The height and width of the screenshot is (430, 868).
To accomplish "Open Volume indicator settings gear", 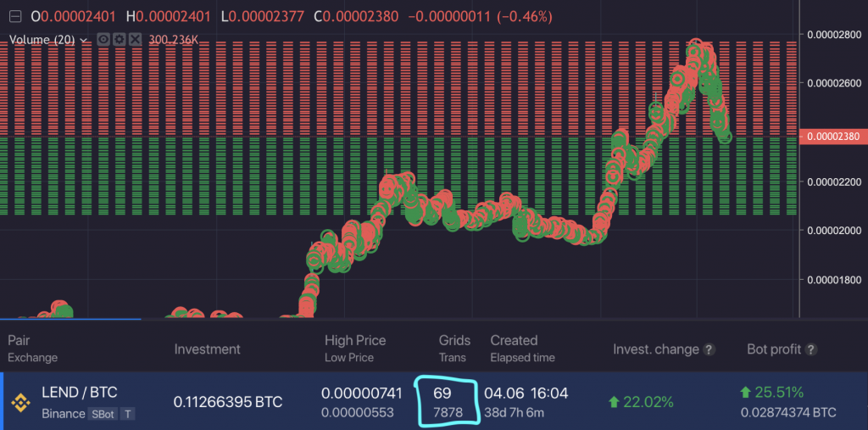I will [119, 39].
